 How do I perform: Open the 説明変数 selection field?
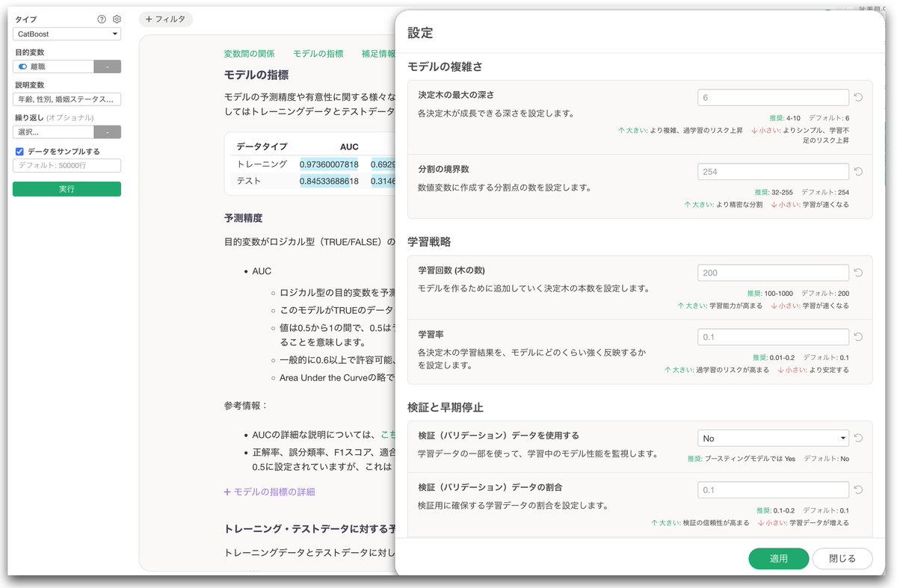point(67,99)
